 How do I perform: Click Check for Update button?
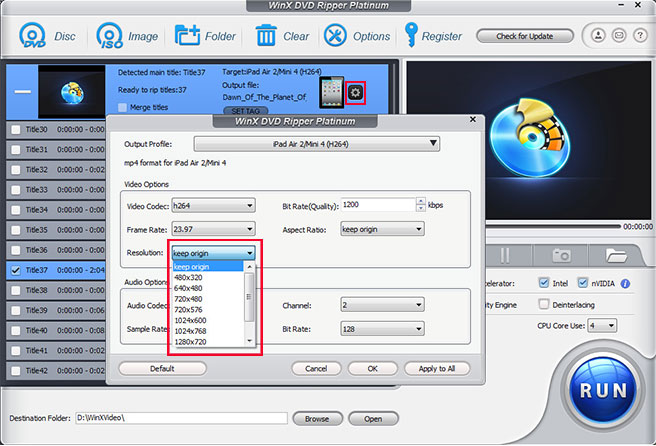click(525, 36)
